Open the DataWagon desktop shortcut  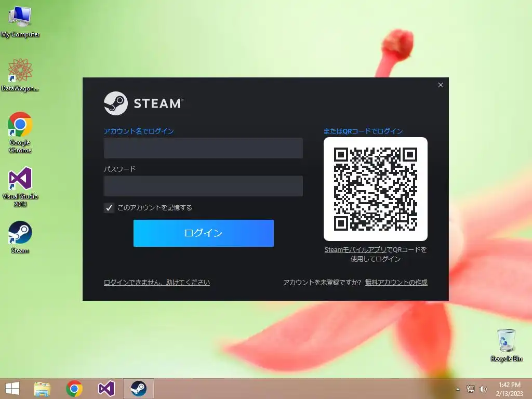coord(20,75)
